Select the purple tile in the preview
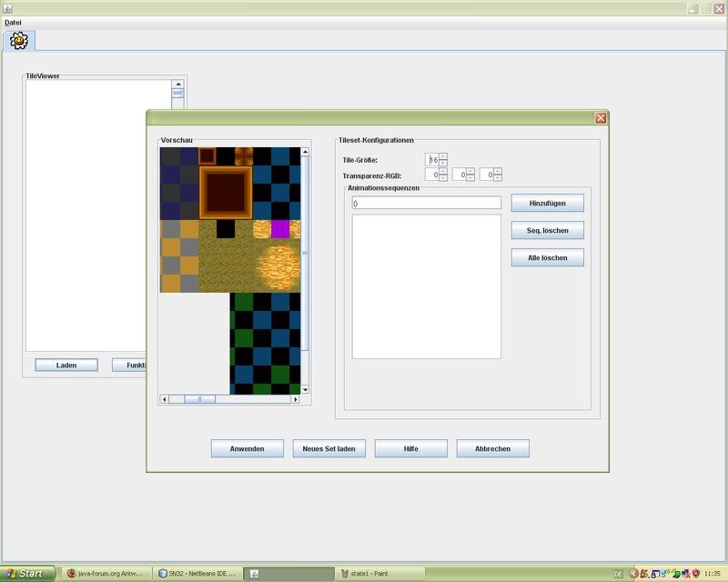The image size is (728, 582). click(x=280, y=229)
